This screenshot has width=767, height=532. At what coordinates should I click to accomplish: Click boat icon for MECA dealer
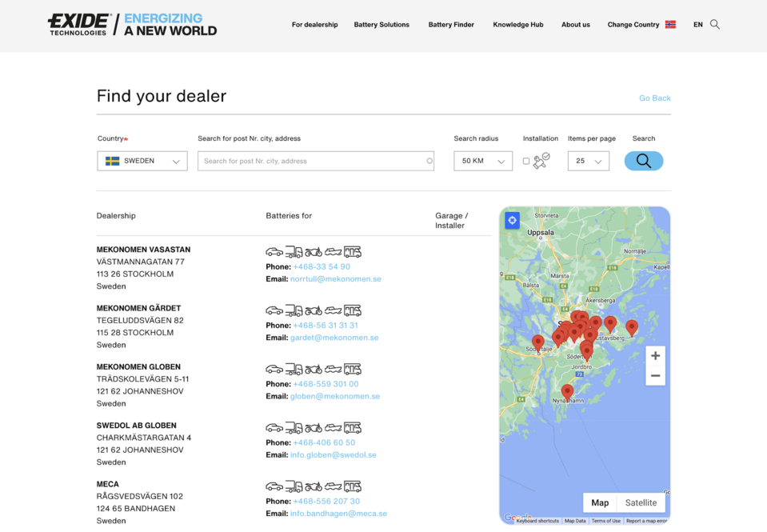tap(334, 486)
